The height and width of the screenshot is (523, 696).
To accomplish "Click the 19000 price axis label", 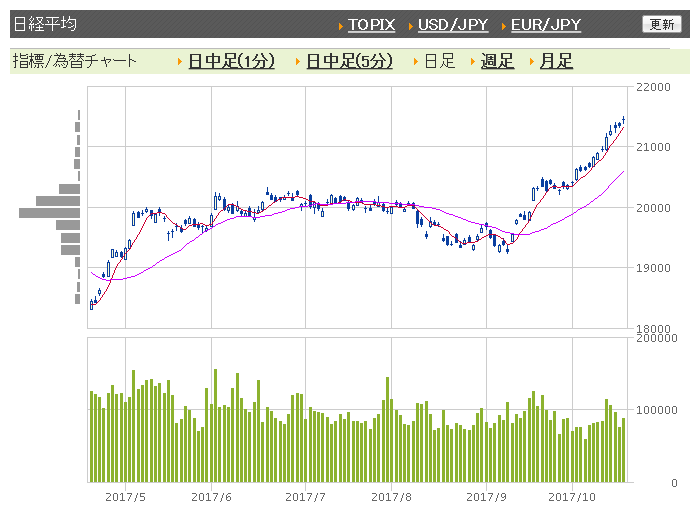I will (x=653, y=268).
